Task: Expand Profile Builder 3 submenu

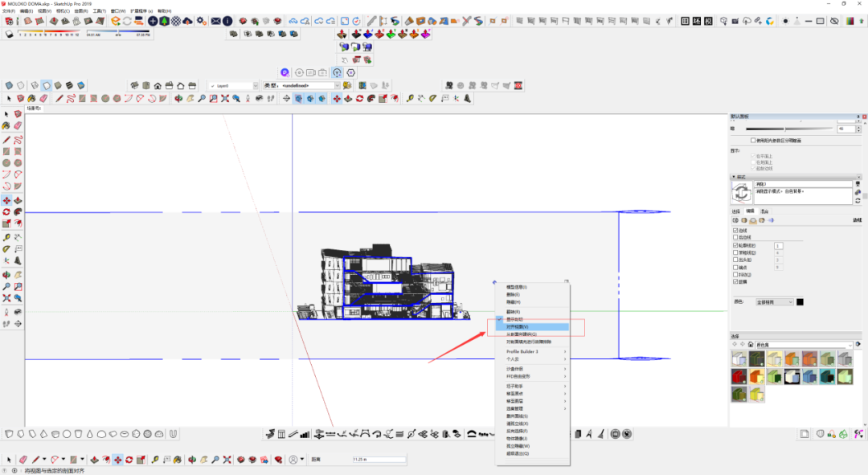Action: [533, 351]
